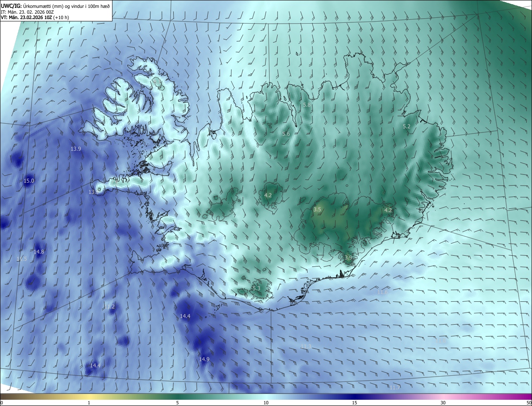Image resolution: width=532 pixels, height=406 pixels.
Task: Click the colorbar tick labeled 10
Action: 266,403
